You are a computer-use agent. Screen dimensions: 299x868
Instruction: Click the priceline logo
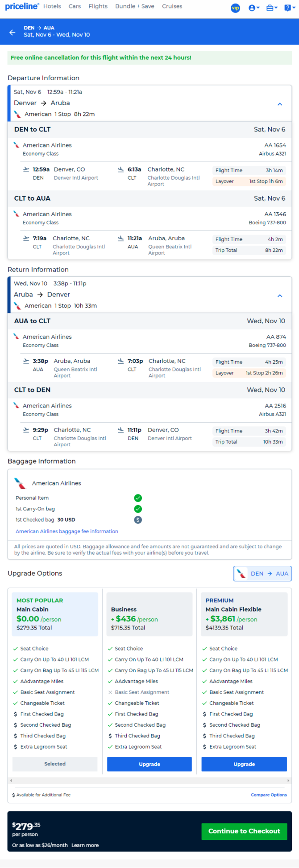tap(22, 6)
